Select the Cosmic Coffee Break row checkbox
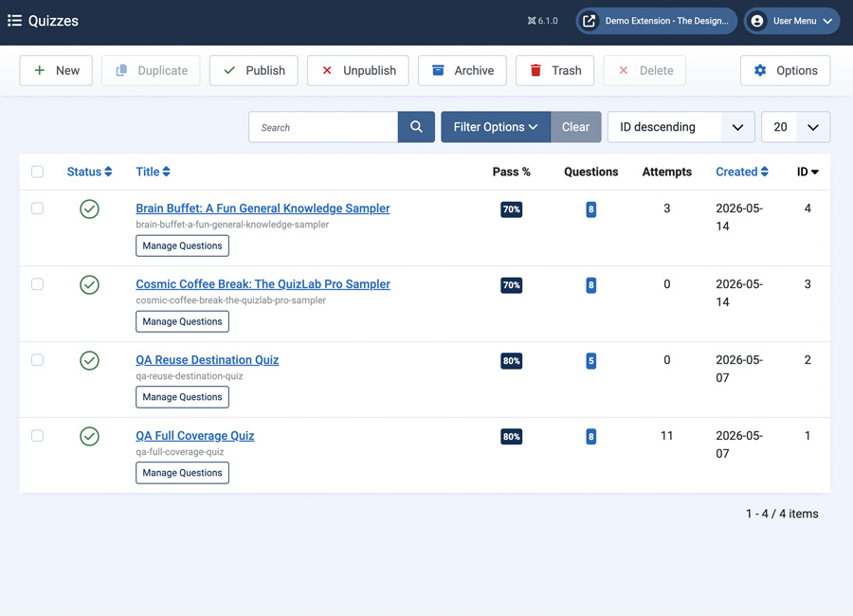This screenshot has width=853, height=616. (38, 284)
